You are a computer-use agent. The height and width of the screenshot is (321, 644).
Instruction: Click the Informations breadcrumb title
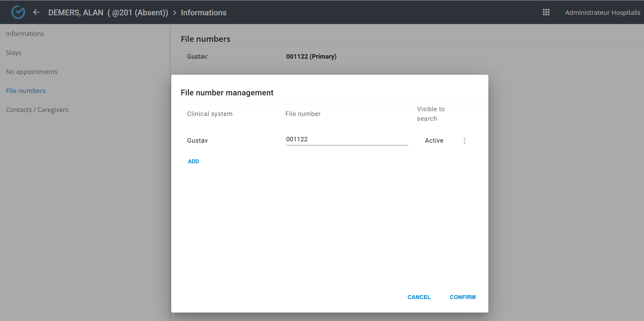pos(203,12)
